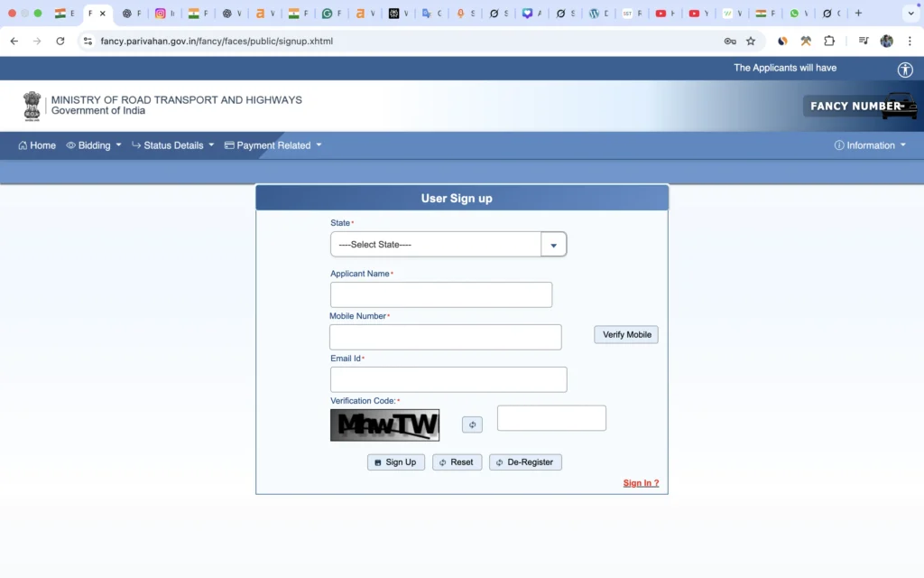The height and width of the screenshot is (578, 924).
Task: Click the Mobile Number input field
Action: 445,337
